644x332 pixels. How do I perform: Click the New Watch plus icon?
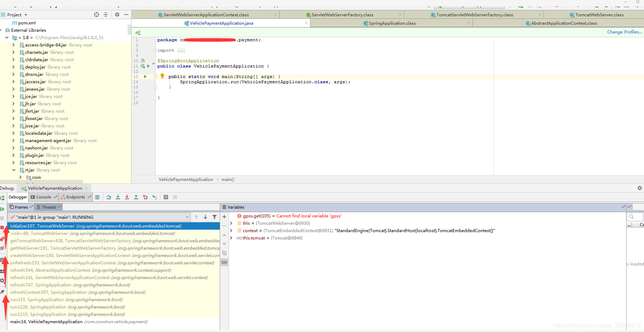pyautogui.click(x=224, y=217)
